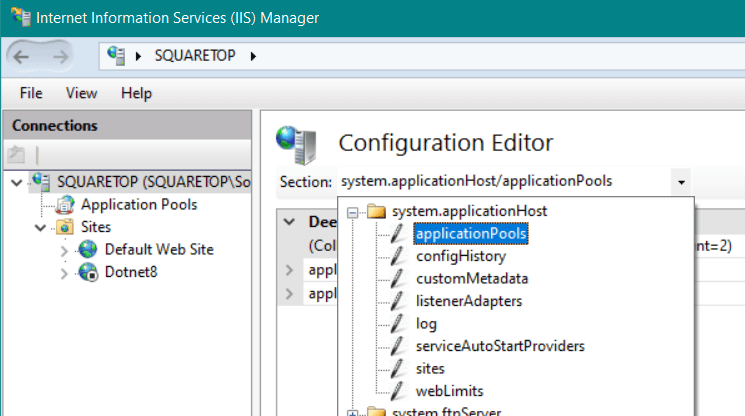Click pencil icon beside log
Image resolution: width=745 pixels, height=416 pixels.
[397, 323]
